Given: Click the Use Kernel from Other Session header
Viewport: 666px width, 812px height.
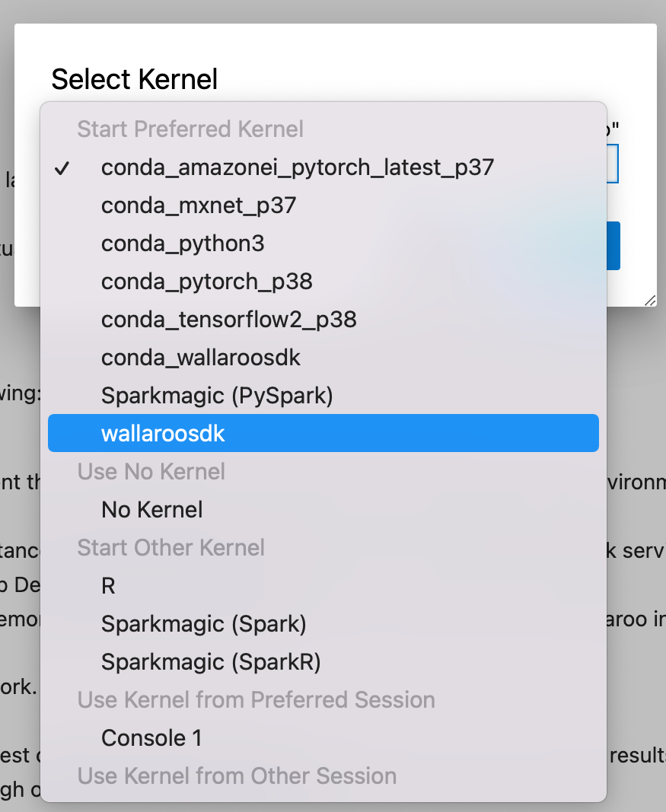Looking at the screenshot, I should [x=237, y=776].
